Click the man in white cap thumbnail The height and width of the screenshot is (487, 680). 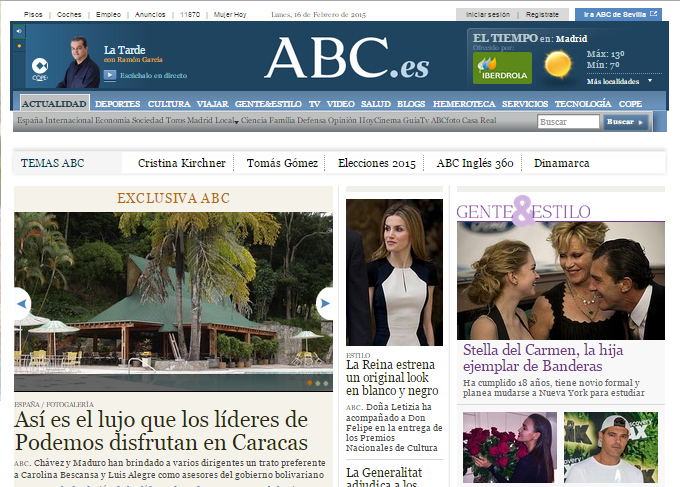(x=611, y=447)
